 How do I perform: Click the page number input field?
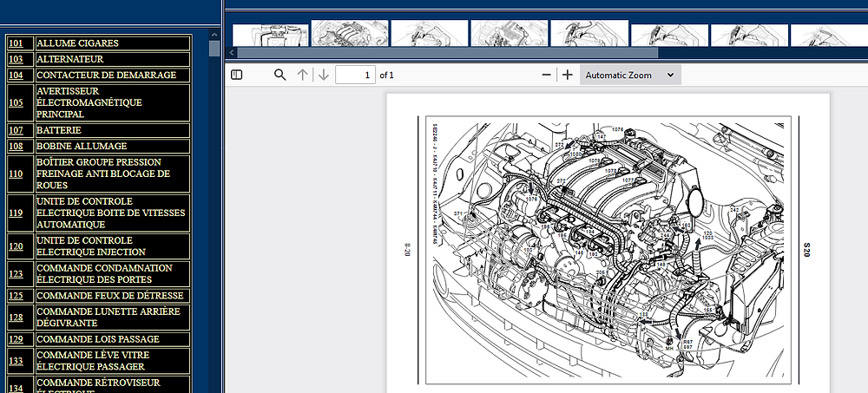click(355, 75)
